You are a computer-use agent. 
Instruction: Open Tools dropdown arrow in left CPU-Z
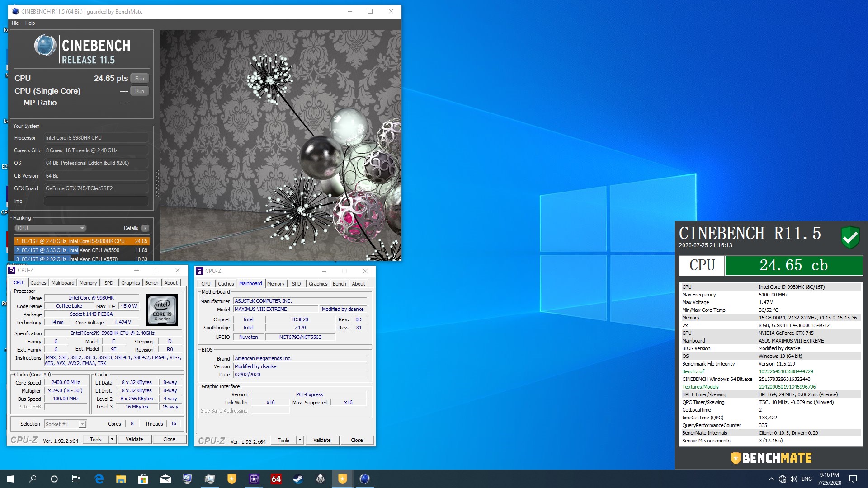(112, 439)
